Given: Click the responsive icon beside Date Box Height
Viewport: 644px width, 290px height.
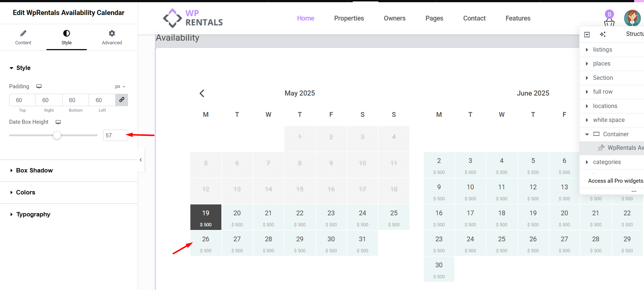Looking at the screenshot, I should pos(58,122).
